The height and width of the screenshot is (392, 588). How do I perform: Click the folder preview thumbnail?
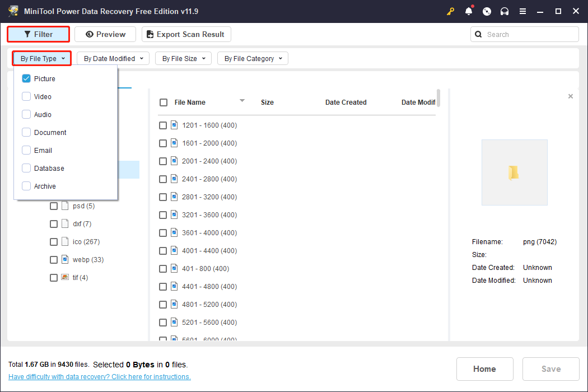point(514,172)
